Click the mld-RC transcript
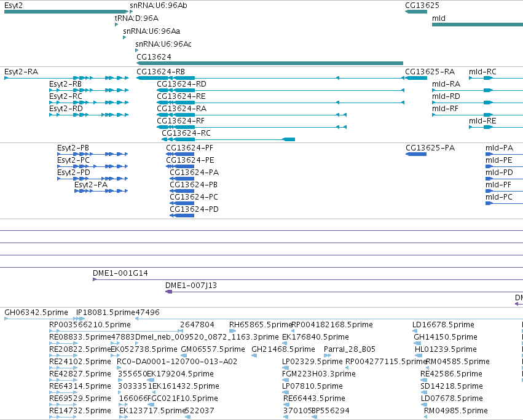The image size is (523, 420). (x=496, y=78)
